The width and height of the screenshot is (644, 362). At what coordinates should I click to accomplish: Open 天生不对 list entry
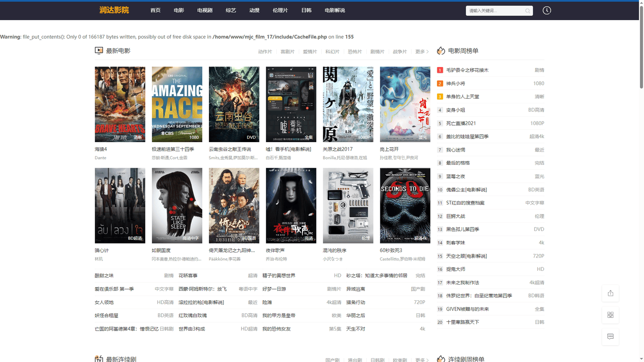point(356,329)
